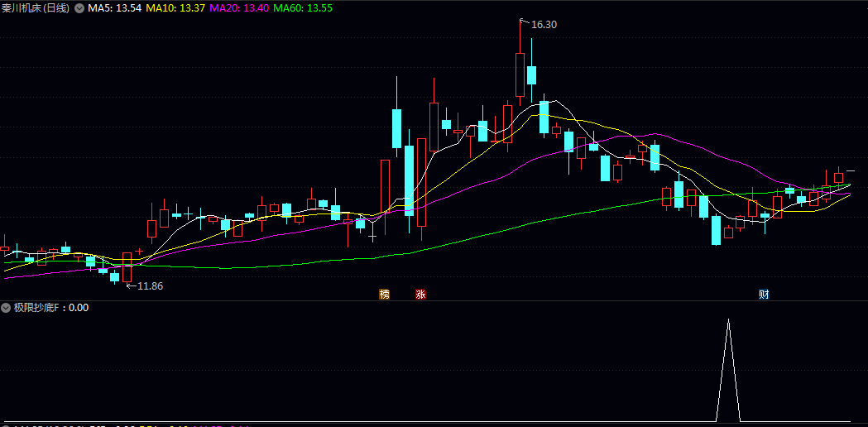Click the blue 财 financial report marker
The image size is (868, 427).
tap(764, 295)
